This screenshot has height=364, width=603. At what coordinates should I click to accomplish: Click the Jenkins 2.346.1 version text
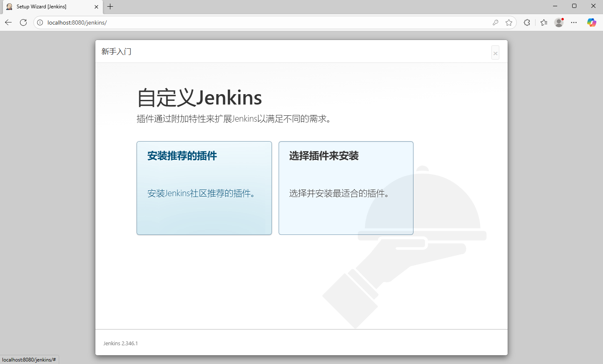point(120,344)
